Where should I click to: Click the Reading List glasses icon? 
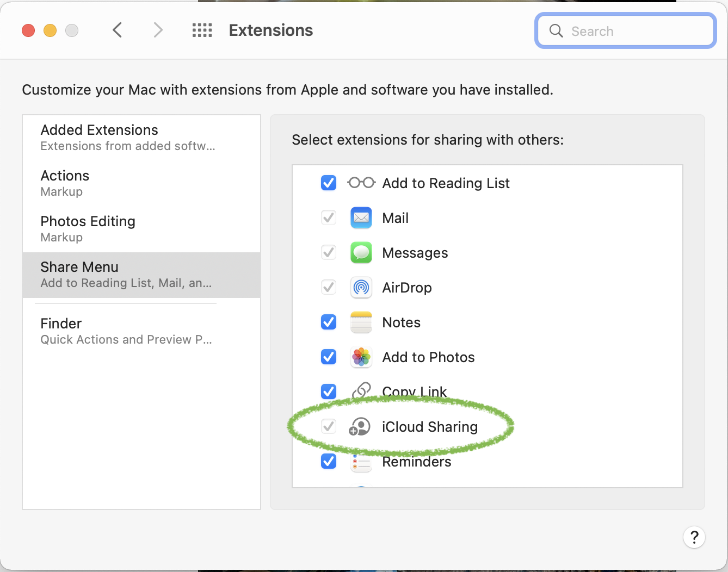click(361, 183)
